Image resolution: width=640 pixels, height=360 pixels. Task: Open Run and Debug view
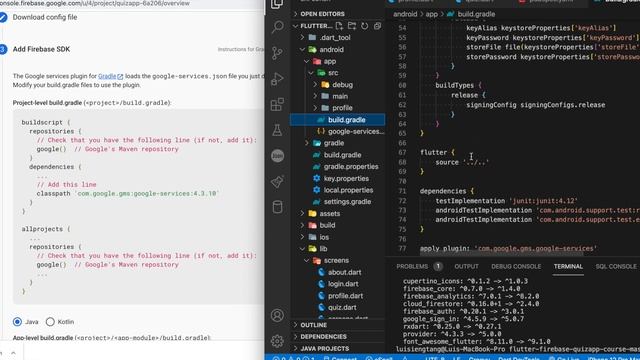click(x=277, y=78)
